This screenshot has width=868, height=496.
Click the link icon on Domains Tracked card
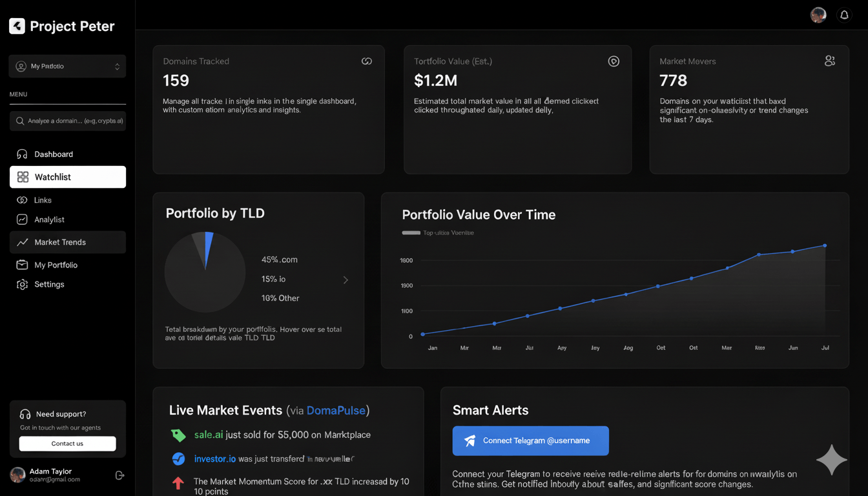(366, 61)
